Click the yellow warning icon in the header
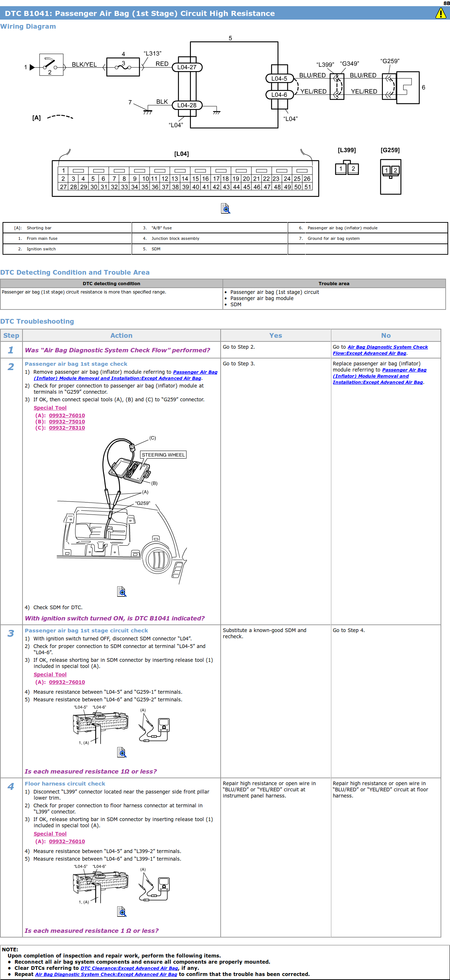Viewport: 450px width, 980px height. point(440,13)
